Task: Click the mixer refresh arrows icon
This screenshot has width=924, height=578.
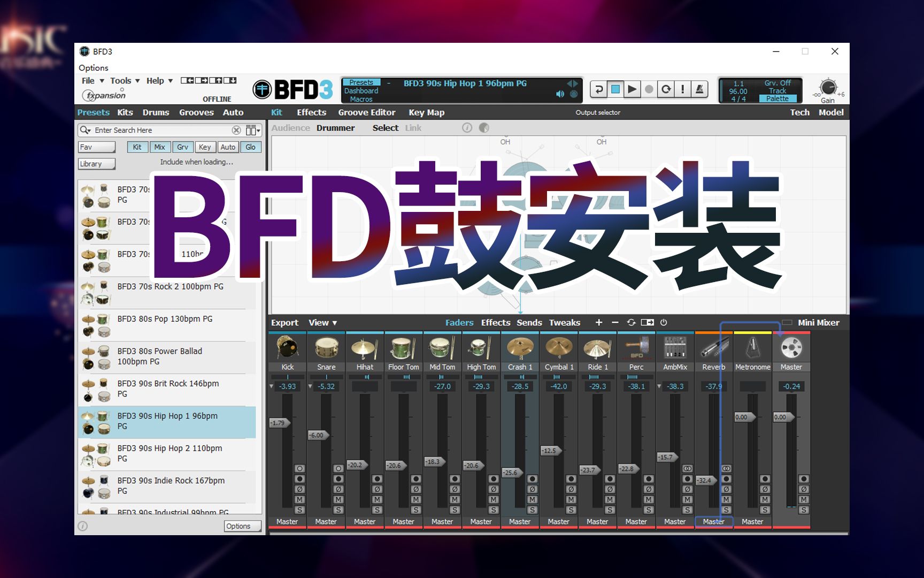Action: [x=631, y=322]
